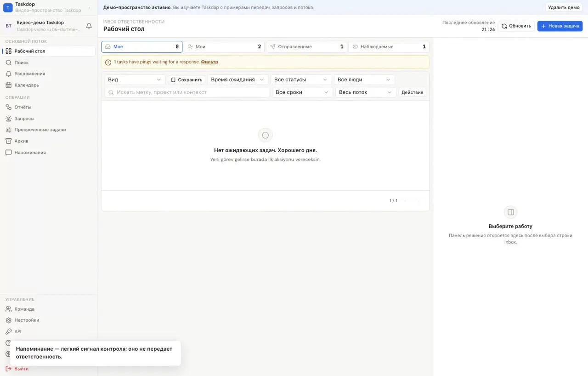Click the Календарь calendar icon
Image resolution: width=588 pixels, height=376 pixels.
click(x=8, y=85)
